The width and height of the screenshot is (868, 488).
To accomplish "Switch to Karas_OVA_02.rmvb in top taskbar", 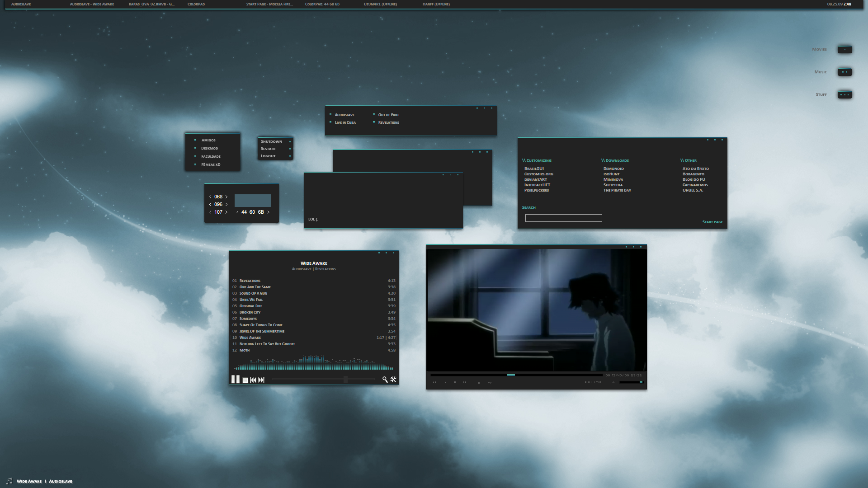I will (151, 4).
